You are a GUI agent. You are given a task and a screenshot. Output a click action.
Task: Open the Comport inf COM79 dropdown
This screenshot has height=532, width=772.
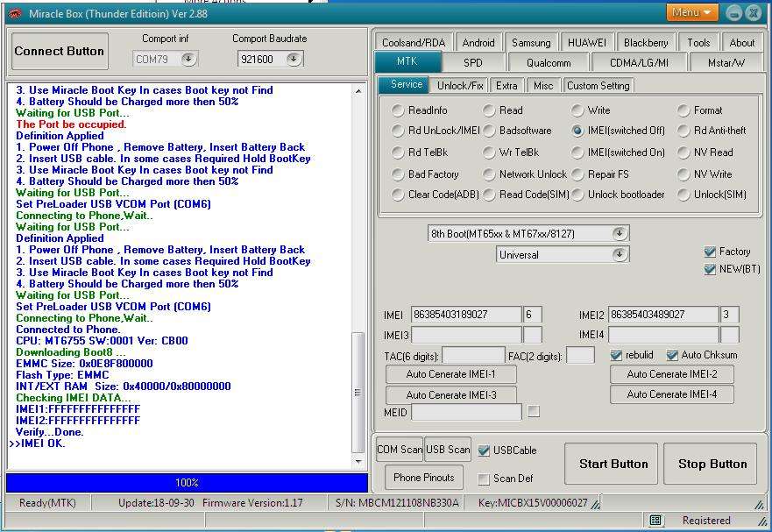(188, 59)
